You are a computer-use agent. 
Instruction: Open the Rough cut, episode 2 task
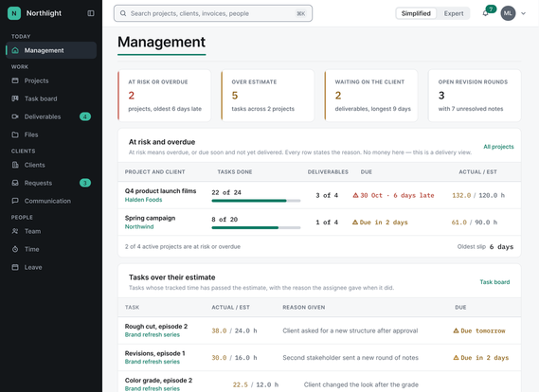(x=156, y=327)
